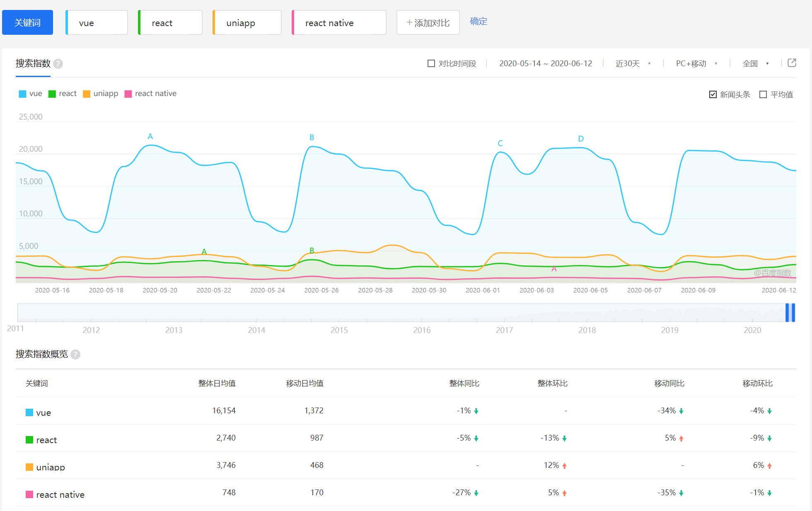Click news marker C on vue line

point(500,143)
